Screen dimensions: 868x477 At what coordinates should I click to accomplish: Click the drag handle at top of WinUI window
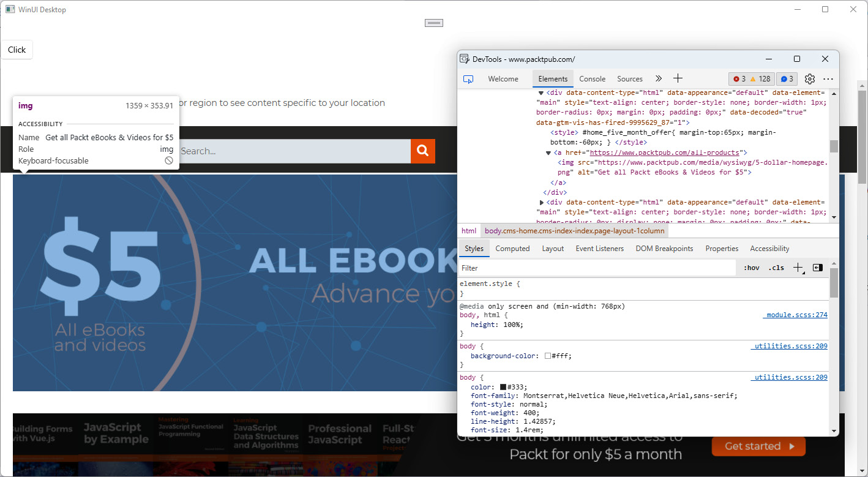click(434, 23)
